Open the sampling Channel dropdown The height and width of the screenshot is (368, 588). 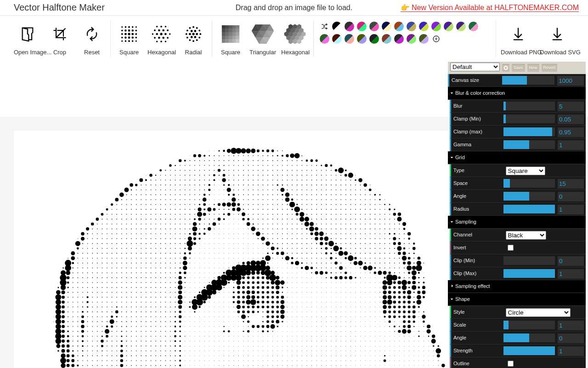point(526,235)
